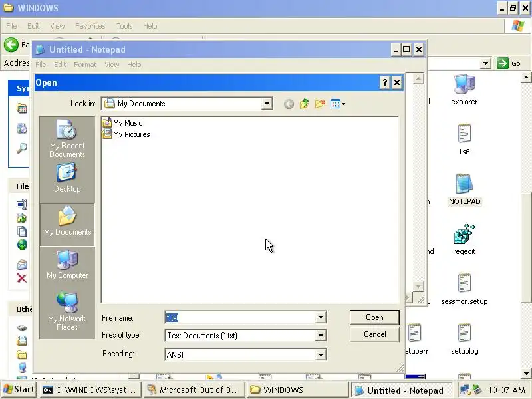This screenshot has width=532, height=399.
Task: Open Notepad Format menu
Action: pos(85,65)
